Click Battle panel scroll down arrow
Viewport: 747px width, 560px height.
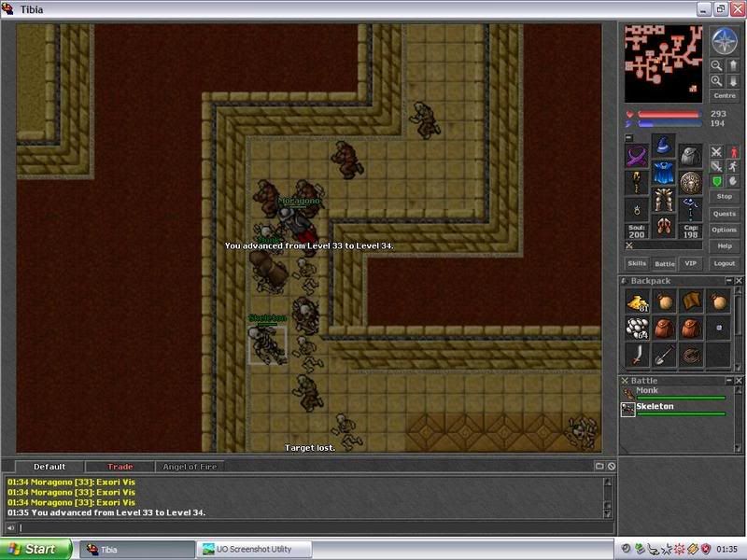point(738,448)
